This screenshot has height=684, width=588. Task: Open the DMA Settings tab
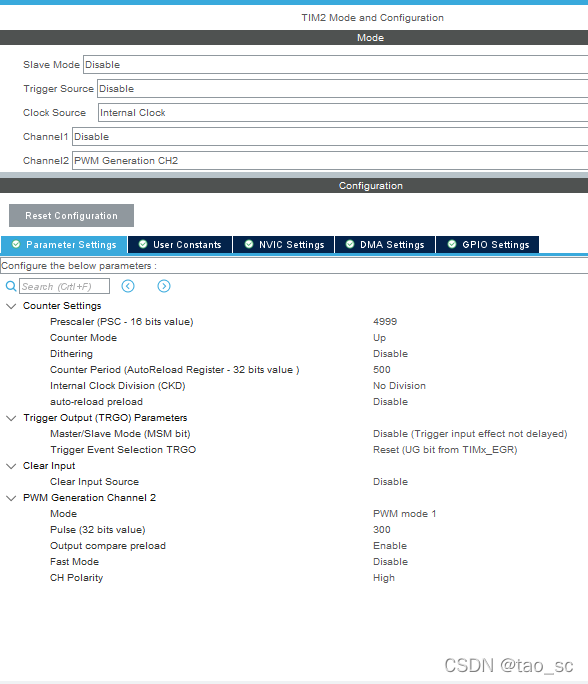pyautogui.click(x=385, y=245)
